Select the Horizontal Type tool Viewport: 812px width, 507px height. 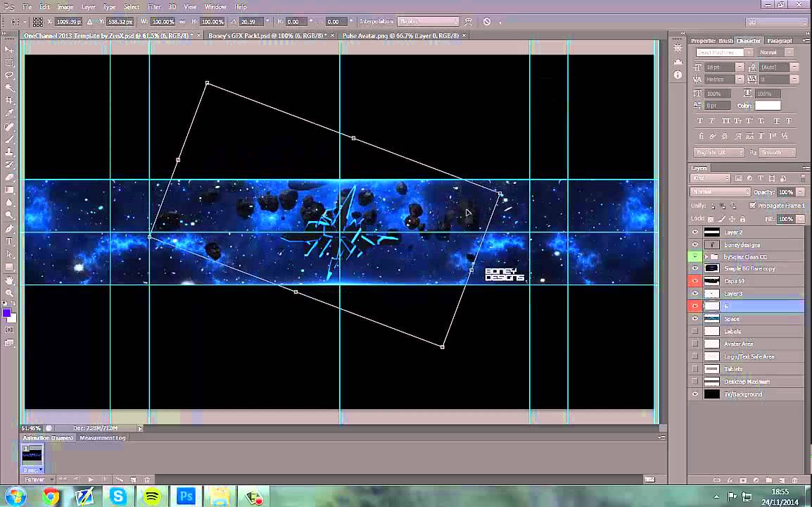[9, 241]
